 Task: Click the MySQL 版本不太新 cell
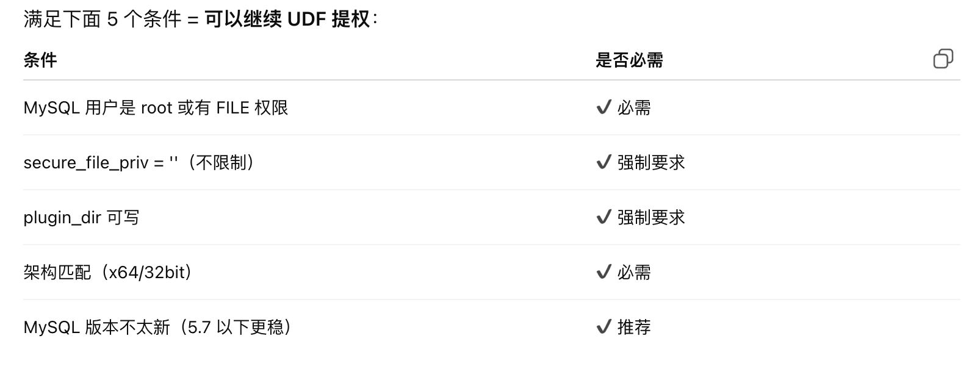(x=158, y=328)
